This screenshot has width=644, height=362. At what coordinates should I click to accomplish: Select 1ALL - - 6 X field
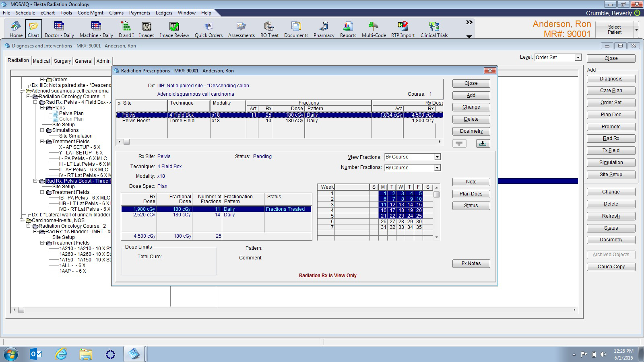pyautogui.click(x=72, y=265)
